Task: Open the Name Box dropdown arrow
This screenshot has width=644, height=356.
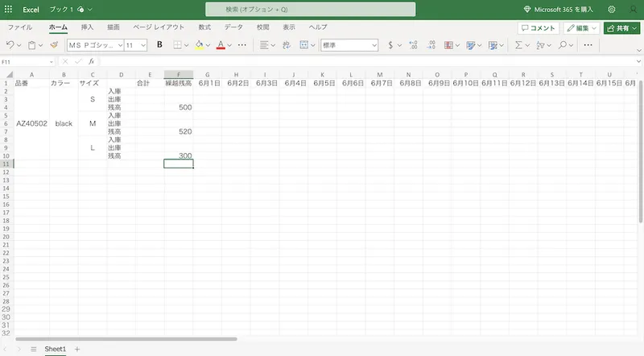Action: [52, 62]
